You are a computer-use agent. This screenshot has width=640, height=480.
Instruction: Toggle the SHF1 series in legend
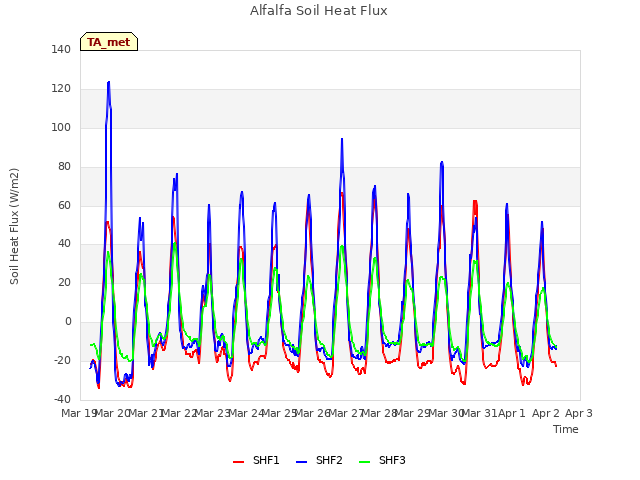[x=256, y=460]
